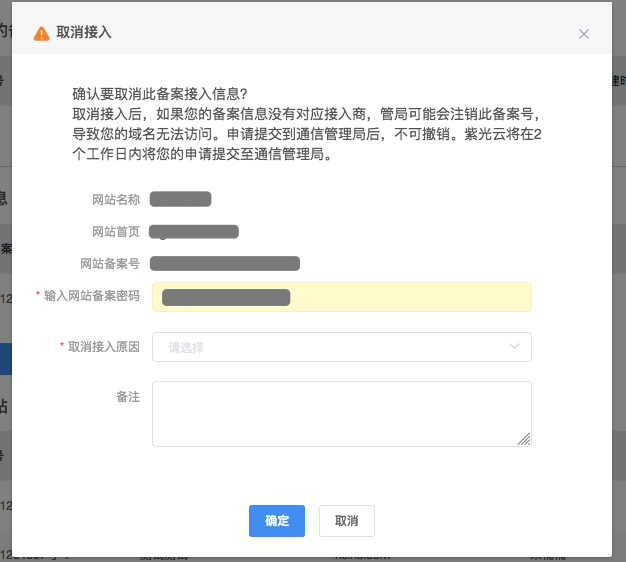Screen dimensions: 626x562
Task: Click the 取消 button
Action: click(x=346, y=521)
